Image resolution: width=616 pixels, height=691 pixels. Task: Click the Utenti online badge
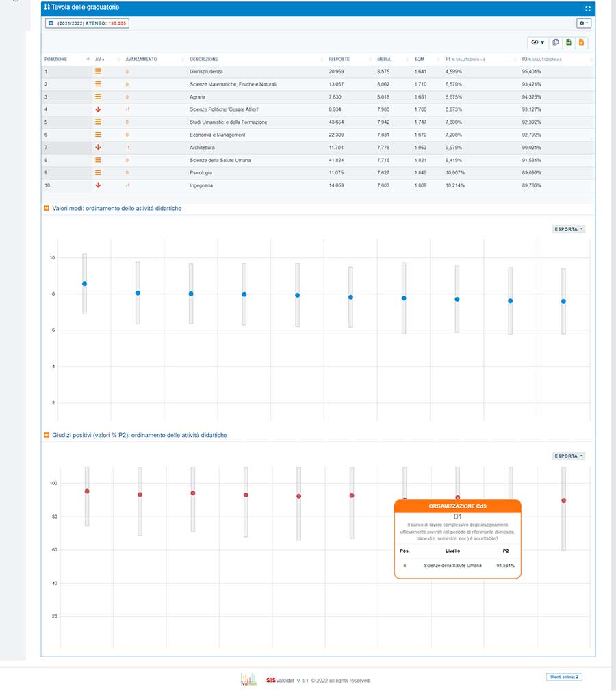(564, 677)
